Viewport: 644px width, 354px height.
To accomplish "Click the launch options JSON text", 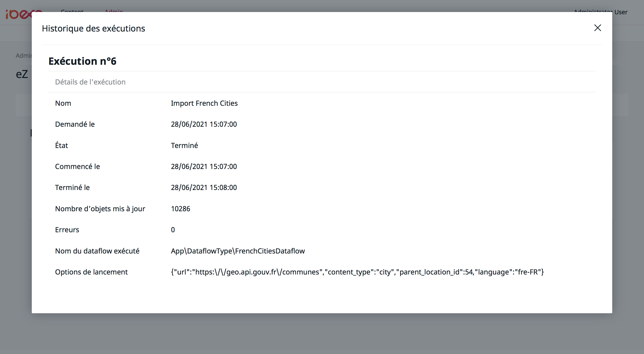I will coord(357,272).
